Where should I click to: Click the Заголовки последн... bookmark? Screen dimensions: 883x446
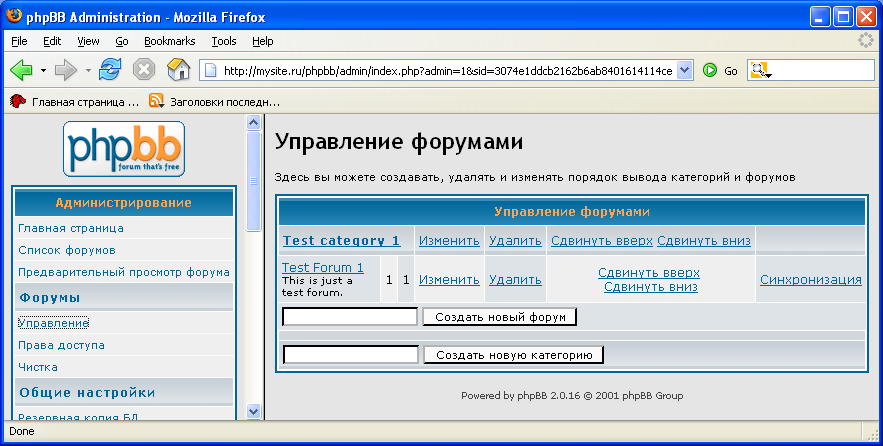click(x=225, y=102)
